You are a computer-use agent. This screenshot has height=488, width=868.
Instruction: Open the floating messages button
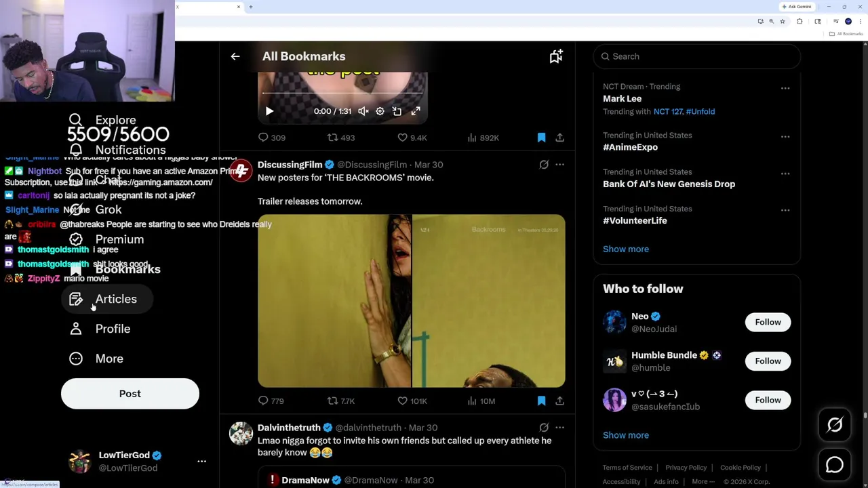tap(835, 465)
